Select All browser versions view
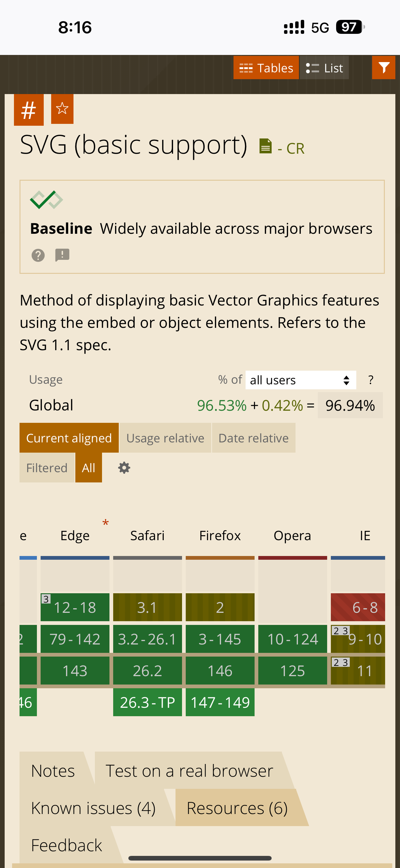The width and height of the screenshot is (400, 868). pos(89,468)
